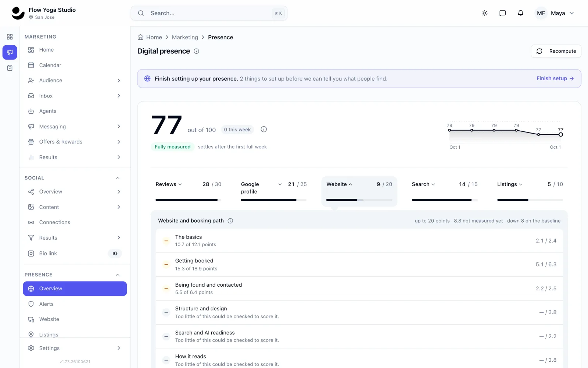This screenshot has height=368, width=588.
Task: Collapse the Social section
Action: pos(118,178)
